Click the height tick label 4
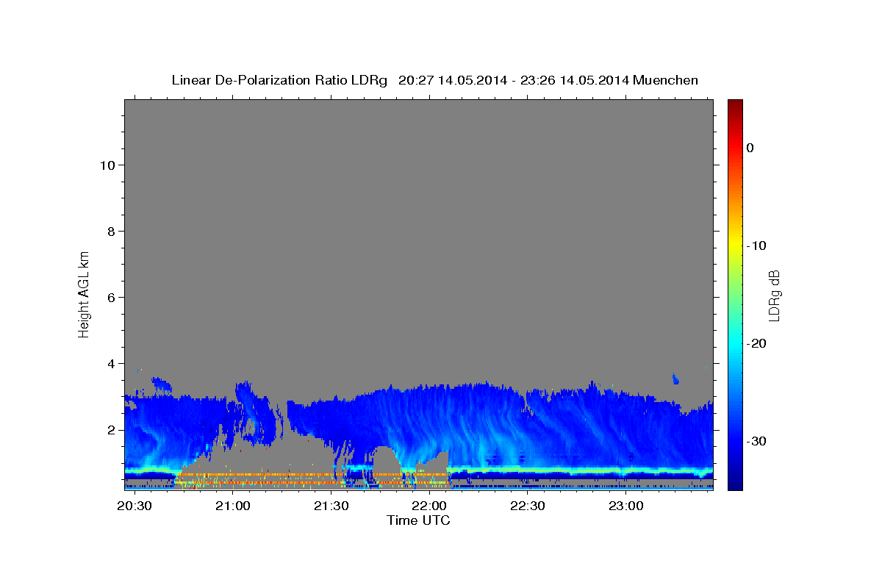Screen dimensions: 882x588 point(111,363)
